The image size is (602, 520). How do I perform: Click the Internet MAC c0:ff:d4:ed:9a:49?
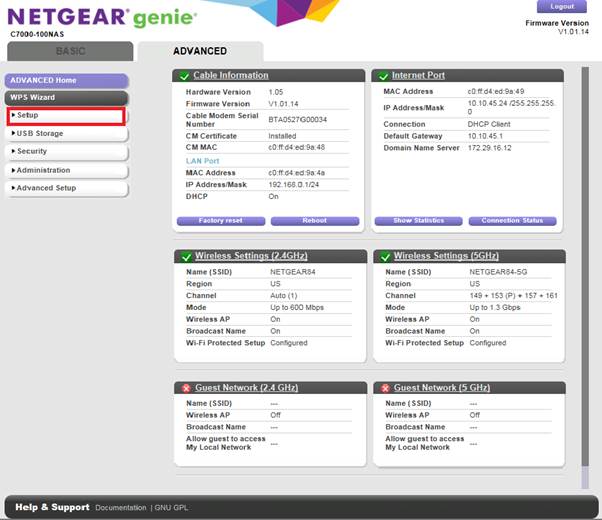tap(496, 91)
